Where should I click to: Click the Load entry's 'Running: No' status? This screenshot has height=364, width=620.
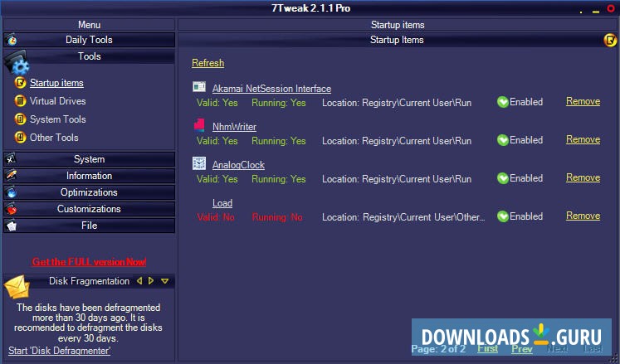[277, 217]
